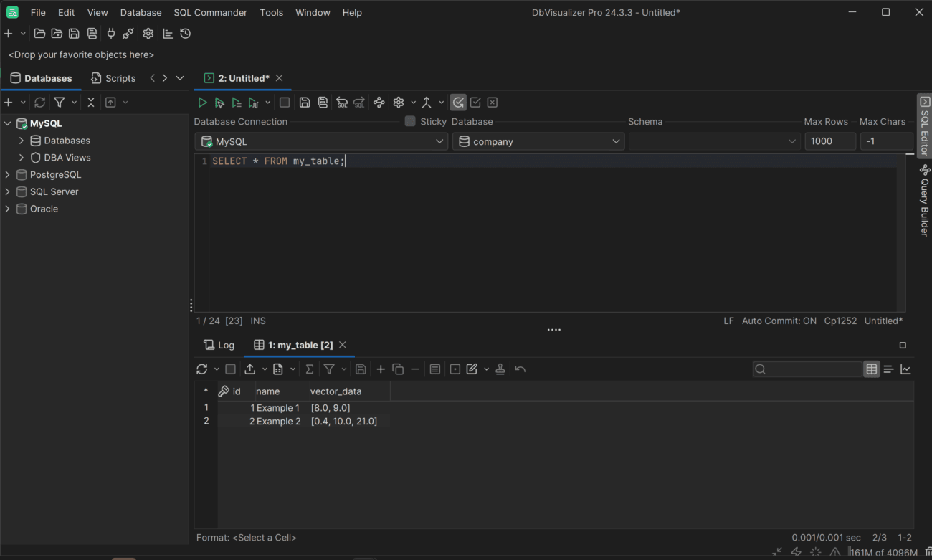Viewport: 932px width, 560px height.
Task: Open the Database dropdown showing company
Action: 538,142
